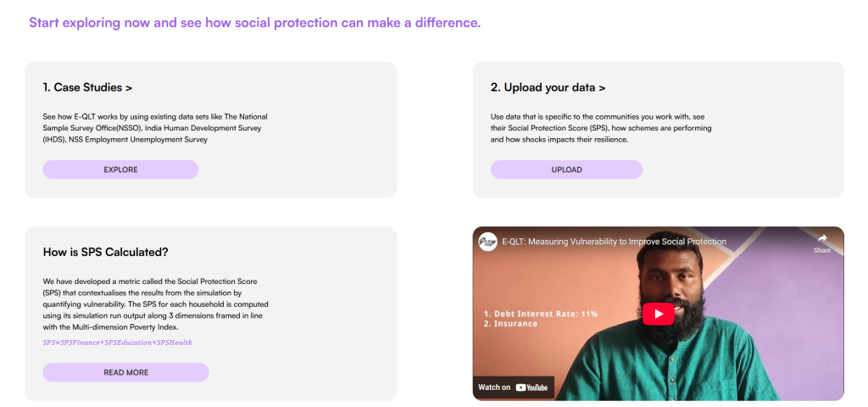
Task: Open the '1. Case Studies >' heading link
Action: 87,87
